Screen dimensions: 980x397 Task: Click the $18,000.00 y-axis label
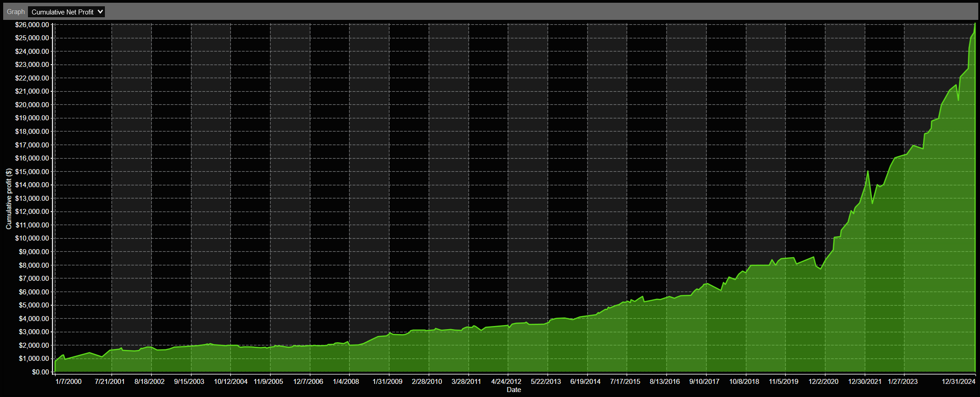point(32,132)
